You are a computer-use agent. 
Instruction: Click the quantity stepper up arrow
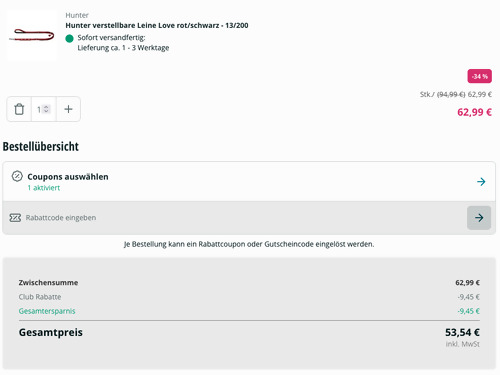coord(46,107)
